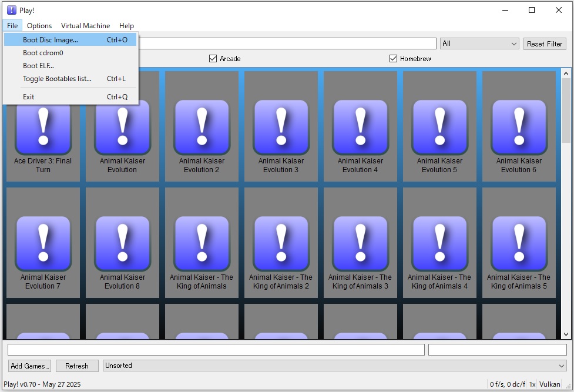
Task: Click the 0 f/s, 0 dc/f status text
Action: (508, 384)
